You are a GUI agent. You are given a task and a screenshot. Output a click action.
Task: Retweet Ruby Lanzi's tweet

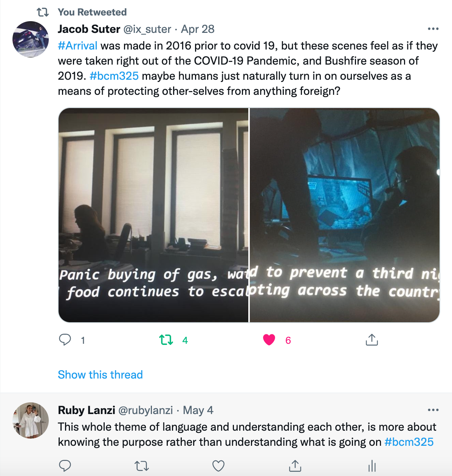(142, 466)
